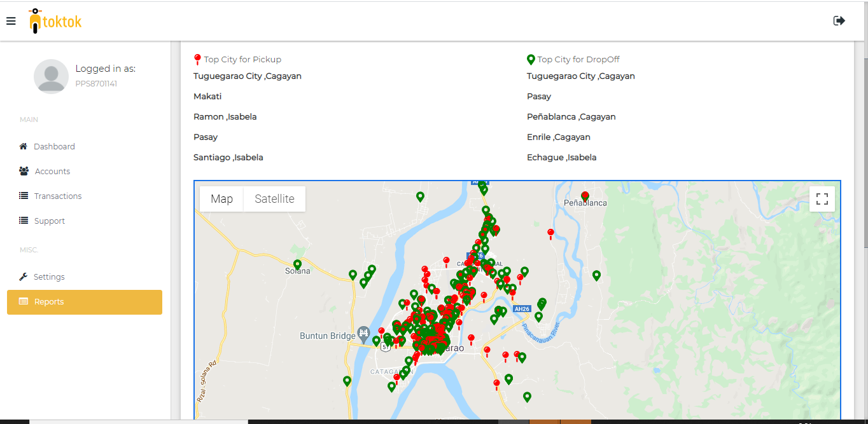Click pickup city Makati

coord(207,97)
